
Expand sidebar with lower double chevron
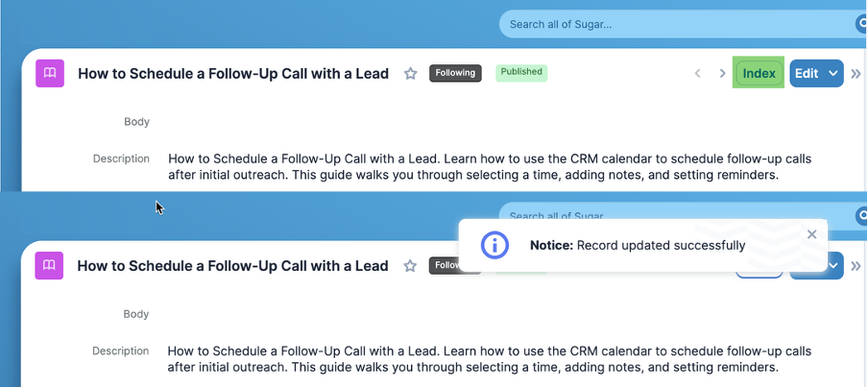(856, 266)
